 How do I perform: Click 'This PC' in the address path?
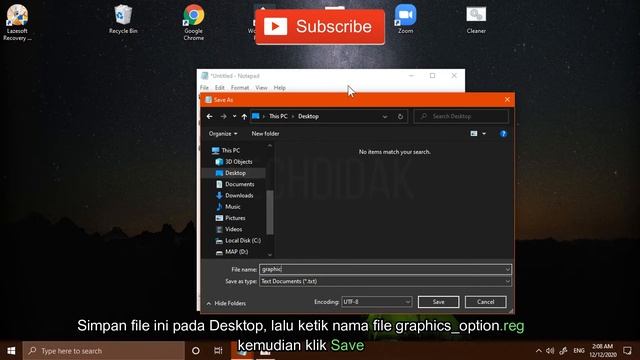pos(278,116)
